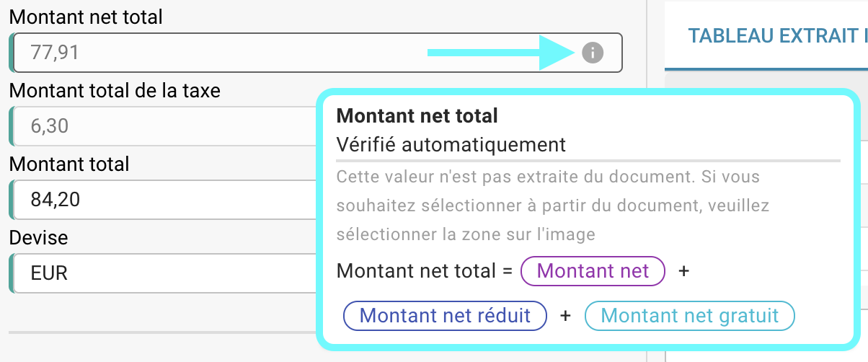This screenshot has height=362, width=868.
Task: Click the info icon in Montant net total field
Action: point(592,53)
